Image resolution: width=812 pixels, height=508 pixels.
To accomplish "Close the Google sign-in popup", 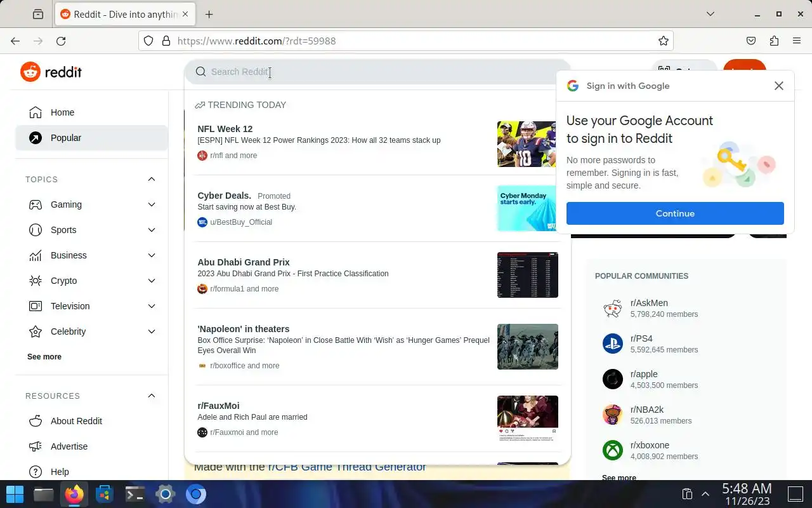I will (x=779, y=86).
